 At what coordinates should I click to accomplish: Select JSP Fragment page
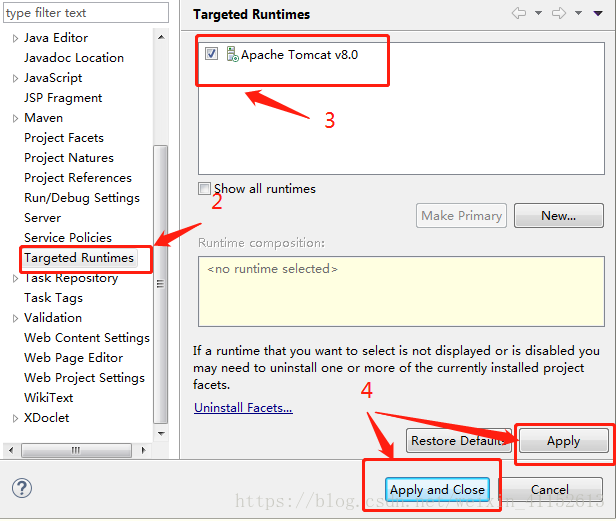pyautogui.click(x=63, y=98)
